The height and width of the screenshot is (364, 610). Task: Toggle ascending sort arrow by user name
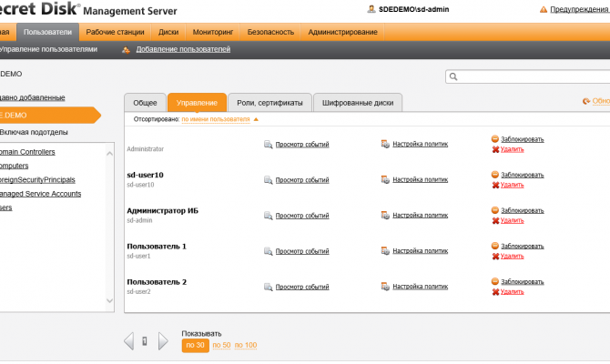click(x=256, y=119)
